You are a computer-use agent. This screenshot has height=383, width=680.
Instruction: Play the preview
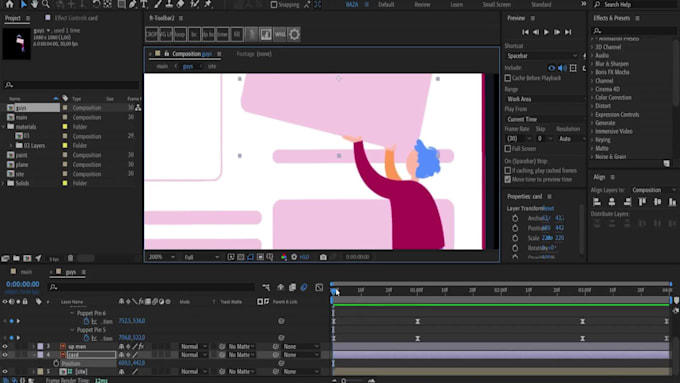coord(546,32)
